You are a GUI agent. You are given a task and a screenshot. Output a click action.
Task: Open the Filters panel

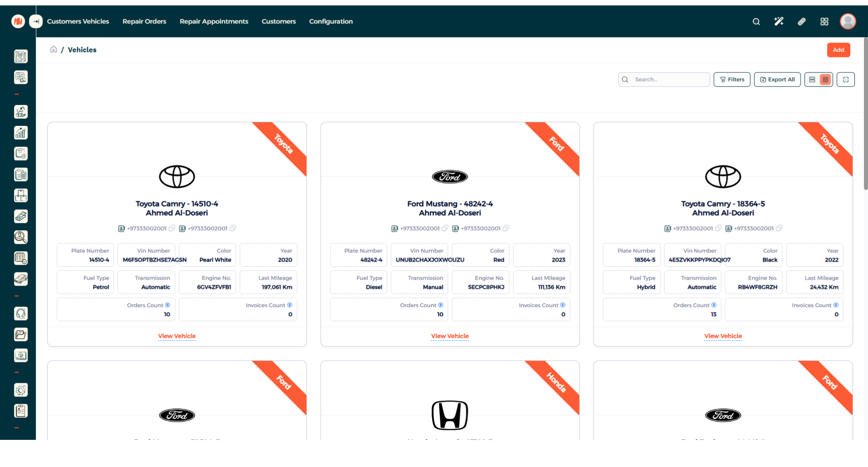tap(731, 80)
